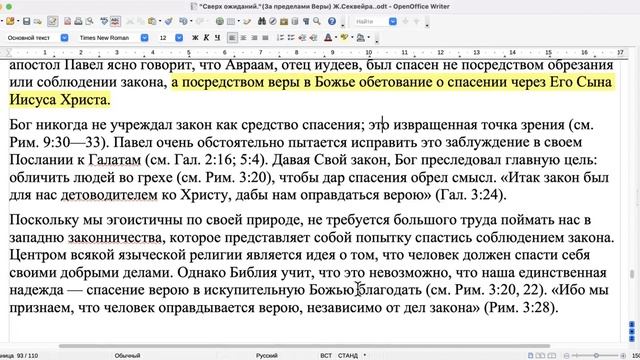Open OpenOffice Help question mark icon

[332, 21]
